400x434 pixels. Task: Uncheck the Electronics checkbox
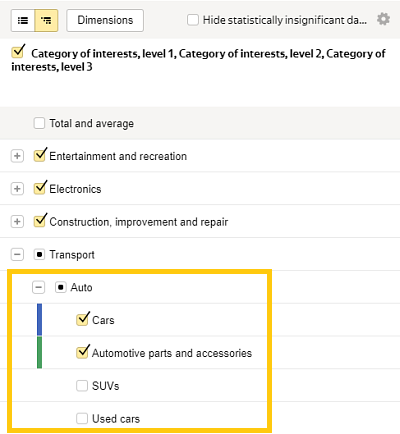click(40, 188)
